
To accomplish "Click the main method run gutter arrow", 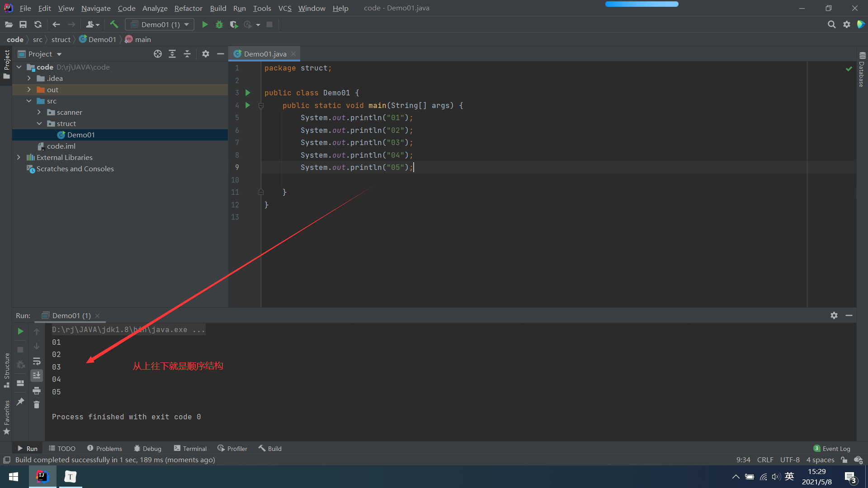I will pos(248,105).
